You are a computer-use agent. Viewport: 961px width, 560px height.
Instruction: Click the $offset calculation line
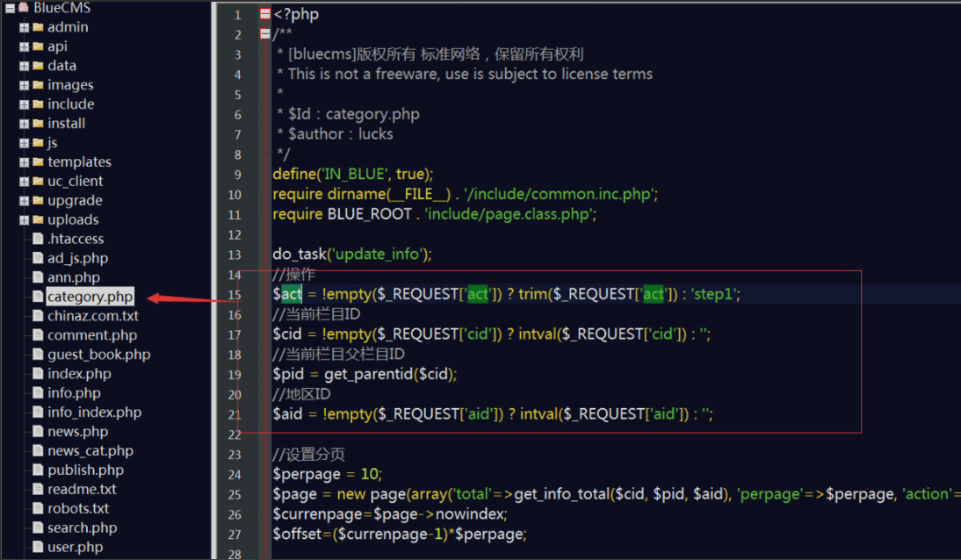point(400,535)
